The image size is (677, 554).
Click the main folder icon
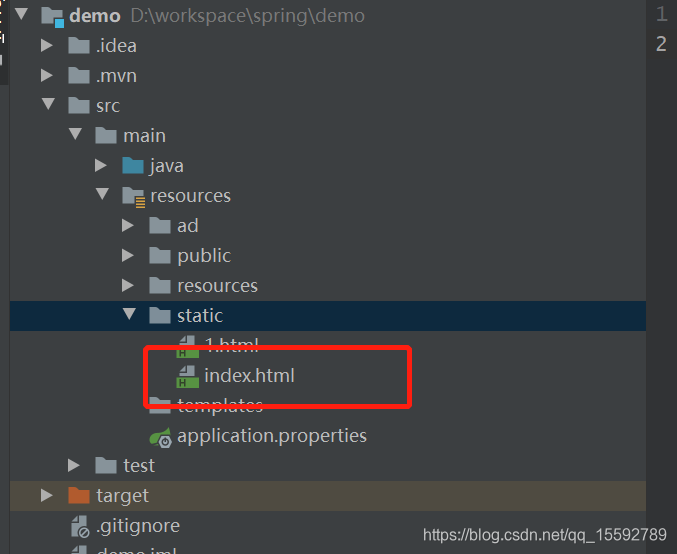[x=106, y=135]
